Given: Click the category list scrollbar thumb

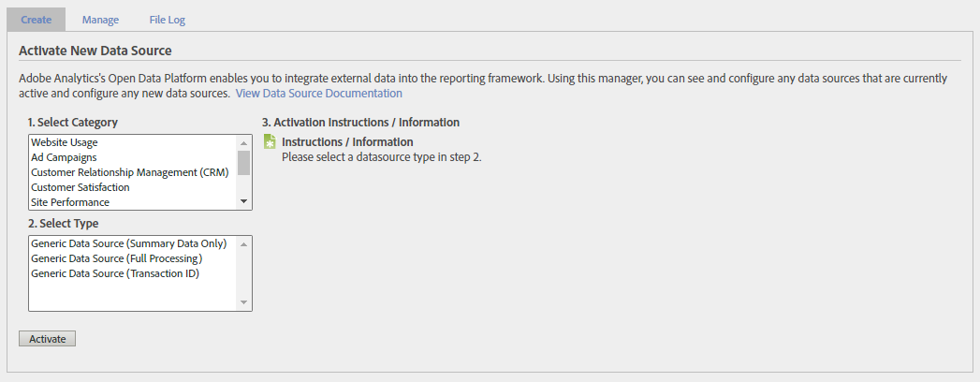Looking at the screenshot, I should click(x=243, y=163).
